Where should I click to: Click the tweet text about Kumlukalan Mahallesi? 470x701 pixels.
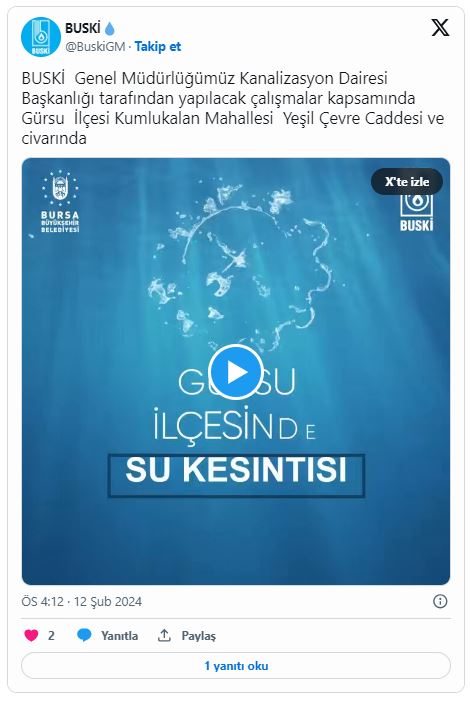tap(233, 108)
